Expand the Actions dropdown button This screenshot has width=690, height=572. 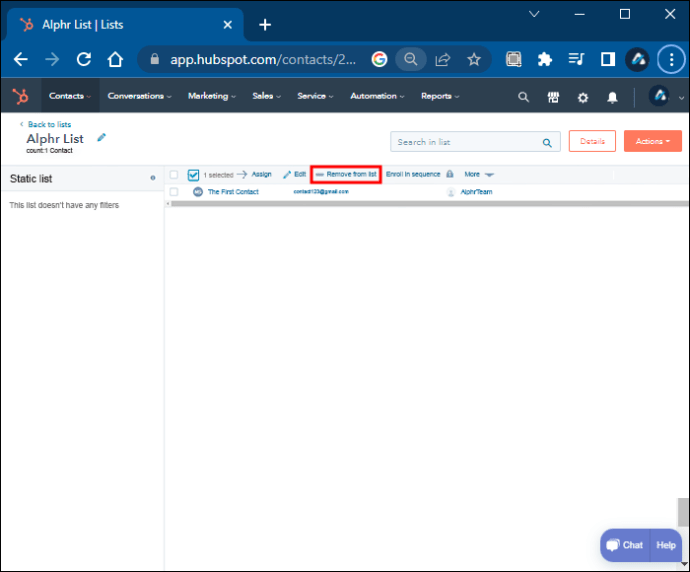point(652,141)
